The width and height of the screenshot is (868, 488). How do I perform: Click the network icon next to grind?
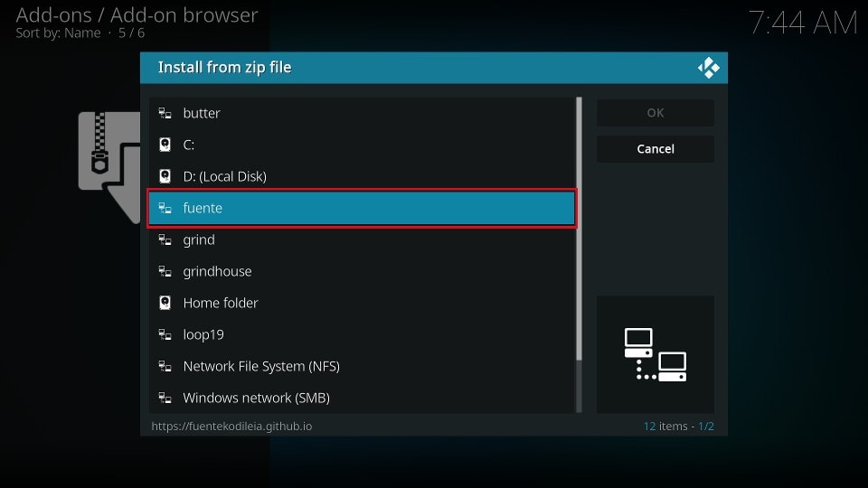click(x=165, y=239)
